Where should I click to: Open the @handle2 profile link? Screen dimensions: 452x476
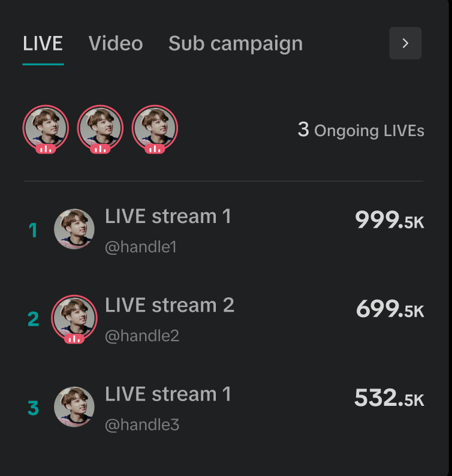[142, 336]
